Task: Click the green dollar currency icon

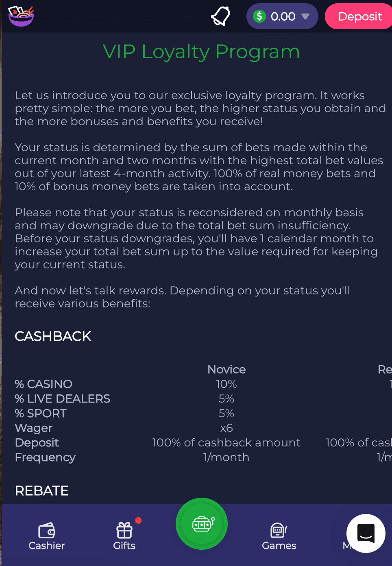Action: tap(259, 16)
